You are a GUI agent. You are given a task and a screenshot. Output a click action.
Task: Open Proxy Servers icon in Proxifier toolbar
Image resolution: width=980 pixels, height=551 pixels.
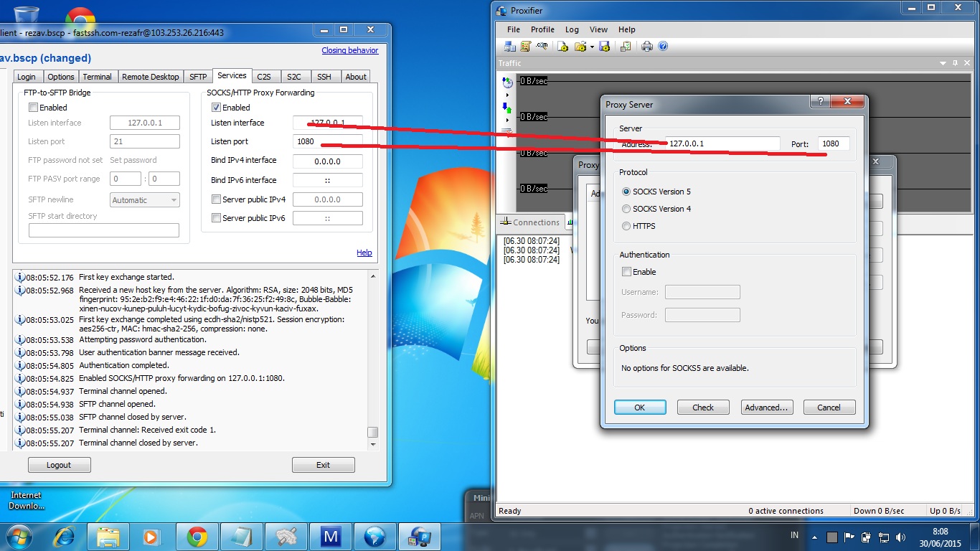pos(510,46)
